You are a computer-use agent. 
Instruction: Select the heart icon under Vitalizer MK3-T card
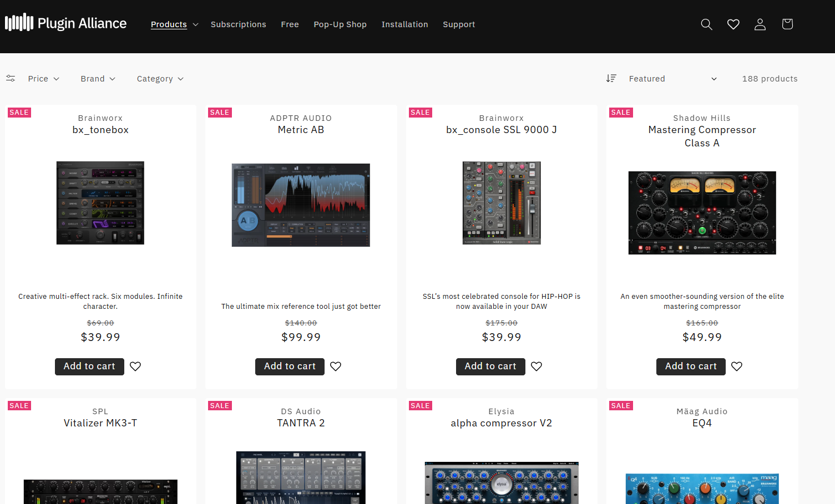pyautogui.click(x=135, y=502)
